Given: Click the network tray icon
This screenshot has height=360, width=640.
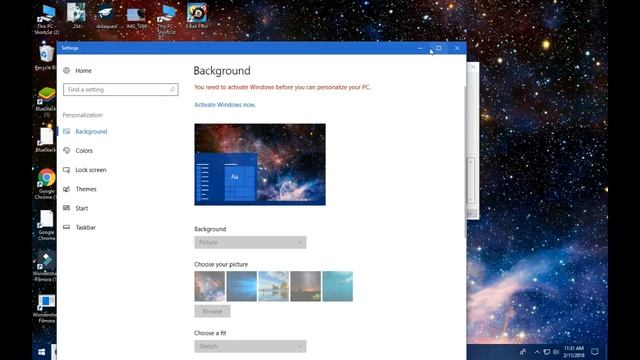Looking at the screenshot, I should click(547, 352).
